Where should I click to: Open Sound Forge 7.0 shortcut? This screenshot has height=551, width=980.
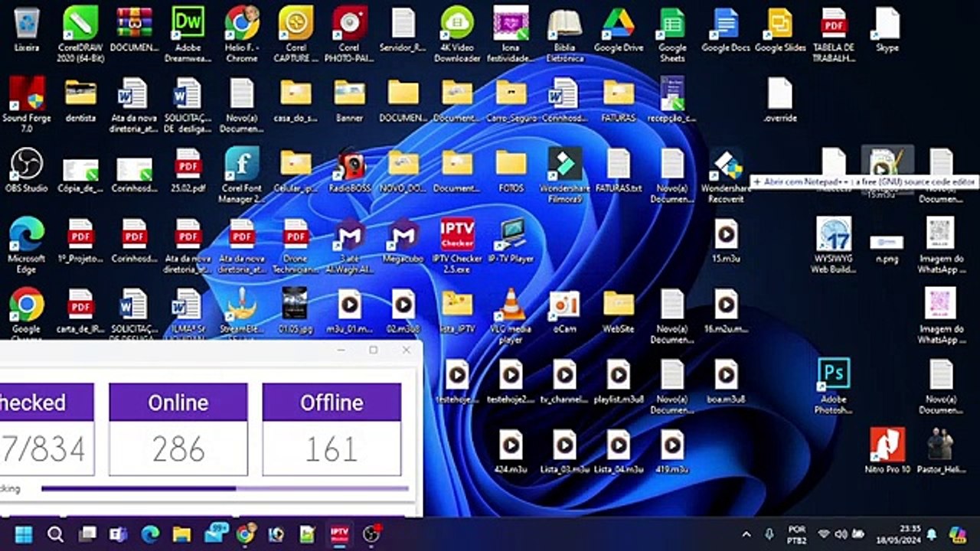point(27,105)
